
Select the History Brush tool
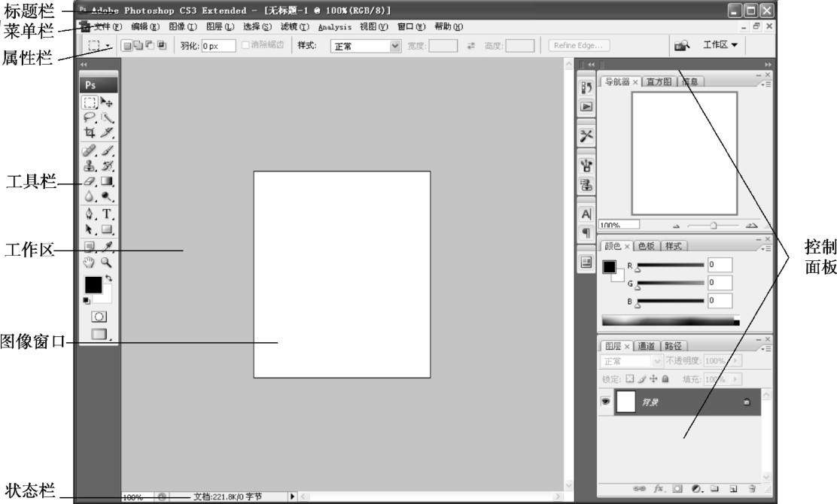tap(107, 165)
